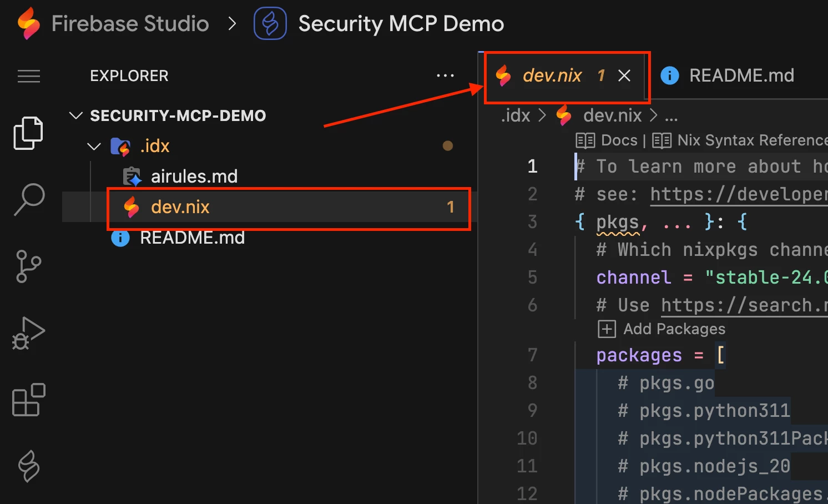The image size is (828, 504).
Task: Click the .idx breadcrumb segment
Action: (516, 115)
